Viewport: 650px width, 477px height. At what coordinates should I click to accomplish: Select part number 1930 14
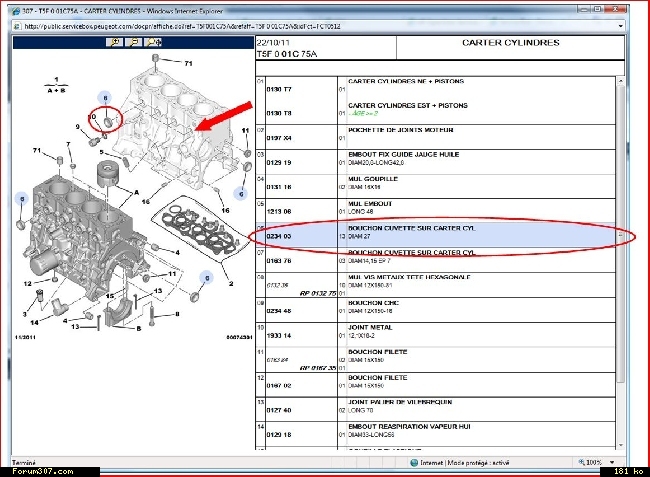[279, 335]
